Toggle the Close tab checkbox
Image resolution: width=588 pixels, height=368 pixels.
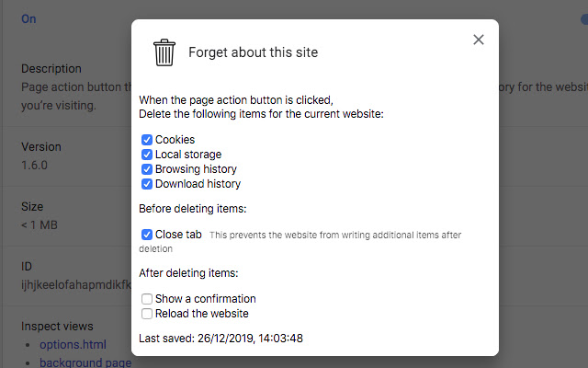point(147,235)
